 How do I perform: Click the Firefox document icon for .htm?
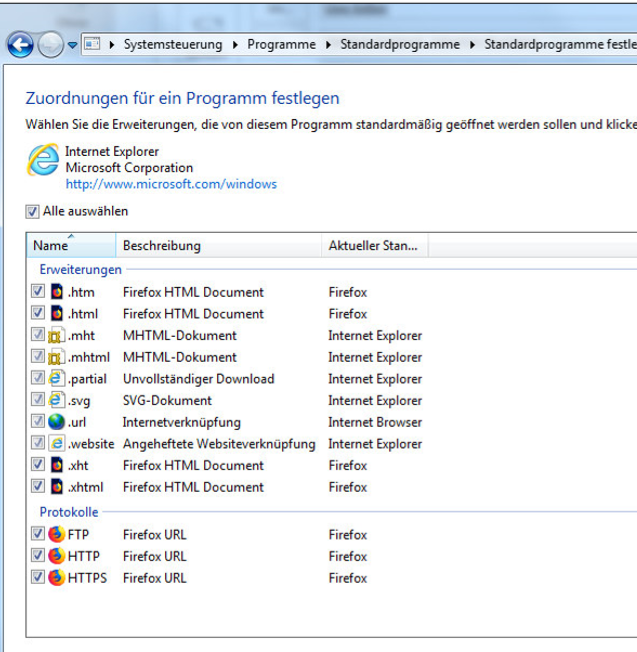click(57, 291)
